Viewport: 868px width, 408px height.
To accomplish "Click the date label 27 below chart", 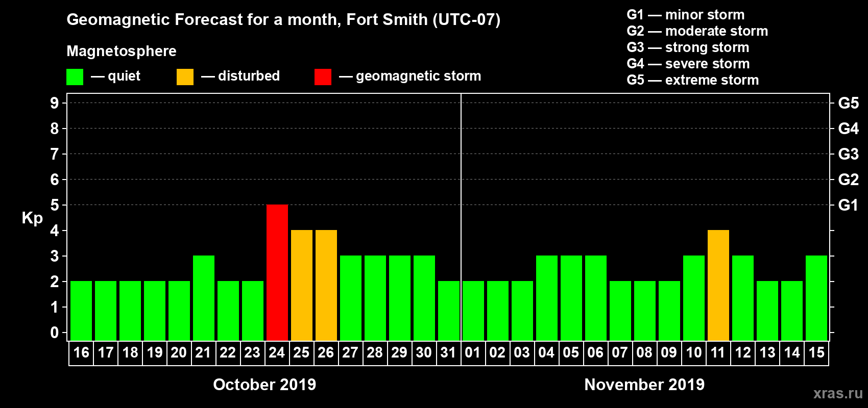I will click(x=350, y=352).
